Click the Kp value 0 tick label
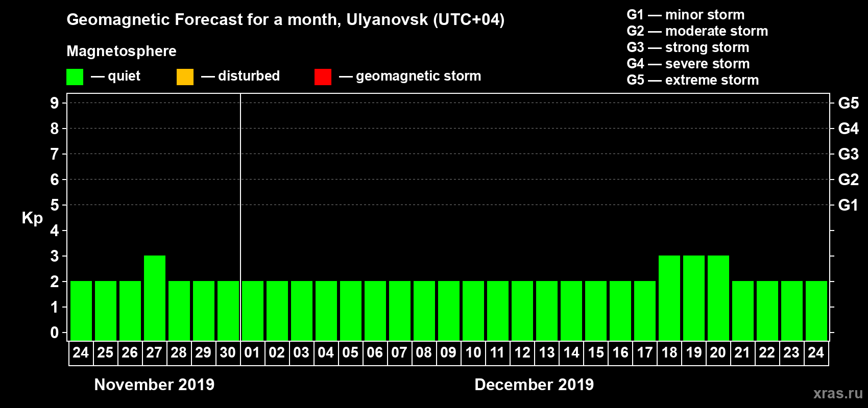The height and width of the screenshot is (408, 868). click(54, 333)
